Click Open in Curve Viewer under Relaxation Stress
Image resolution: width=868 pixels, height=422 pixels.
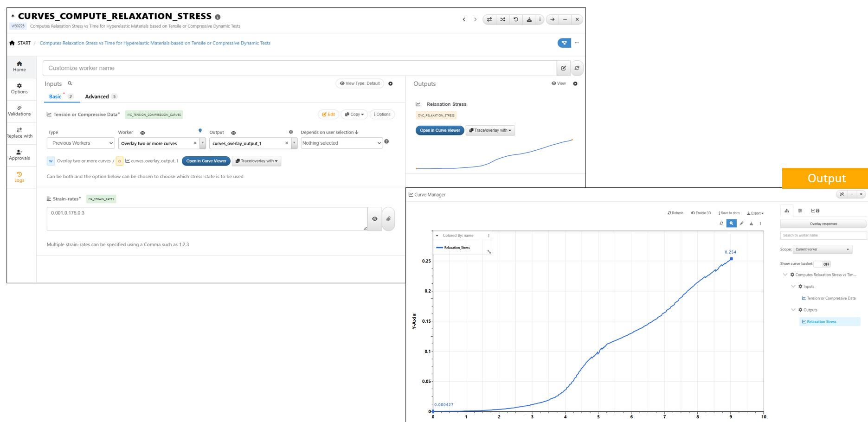tap(439, 130)
